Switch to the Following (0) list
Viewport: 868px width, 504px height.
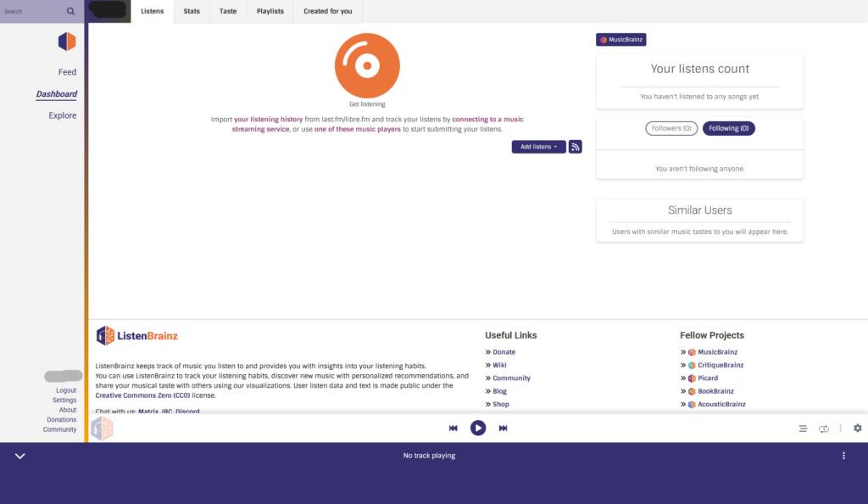[728, 128]
